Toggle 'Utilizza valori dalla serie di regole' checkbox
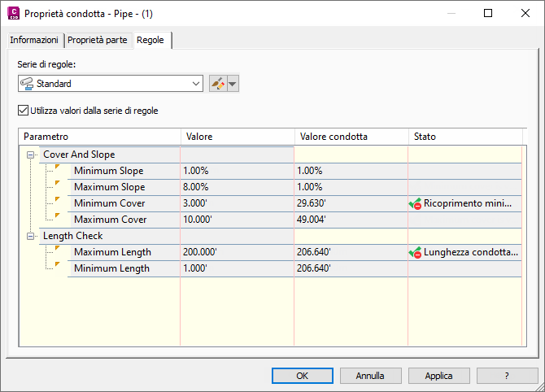The width and height of the screenshot is (545, 392). point(23,111)
